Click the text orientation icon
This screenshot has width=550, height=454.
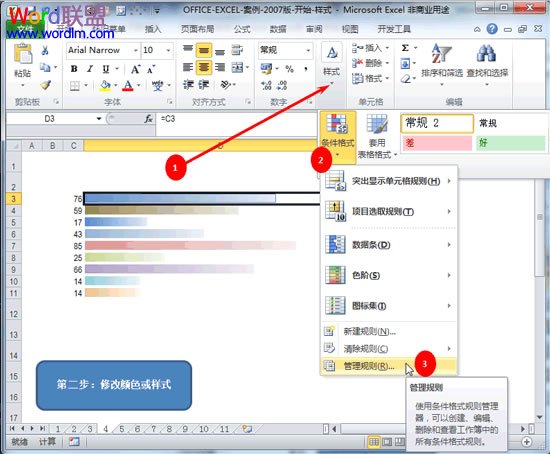(225, 84)
